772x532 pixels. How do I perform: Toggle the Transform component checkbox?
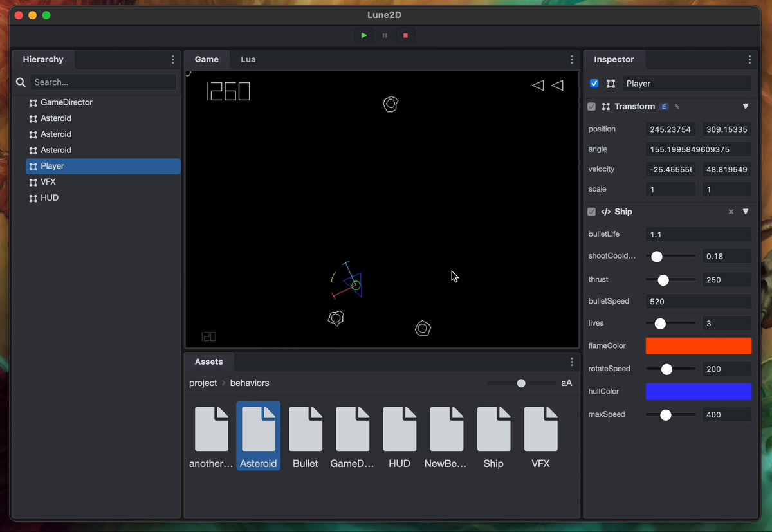coord(591,107)
